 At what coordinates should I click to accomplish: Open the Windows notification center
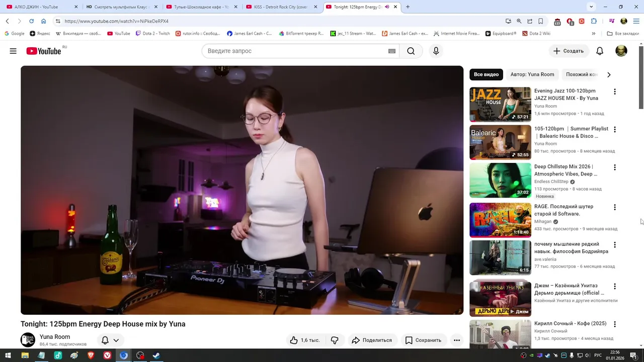click(633, 355)
